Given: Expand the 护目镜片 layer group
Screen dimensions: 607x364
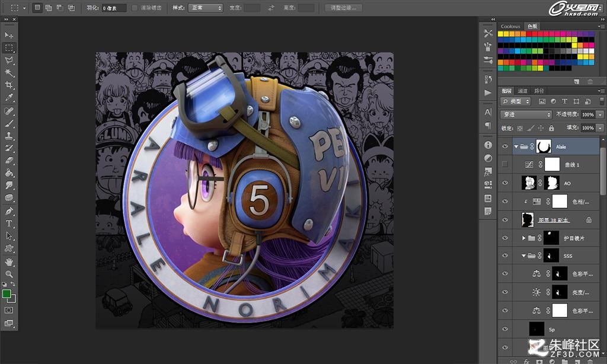Looking at the screenshot, I should (523, 238).
